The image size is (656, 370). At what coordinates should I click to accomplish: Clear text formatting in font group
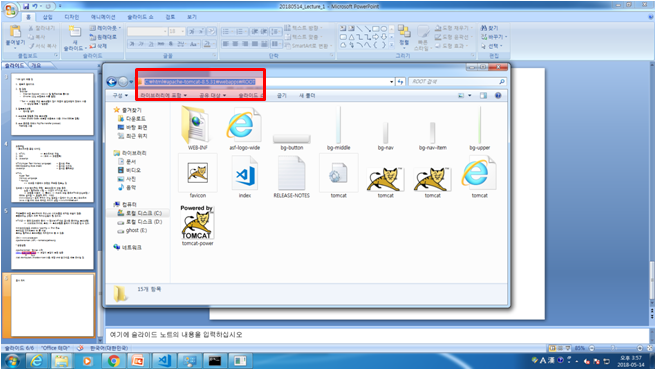[212, 31]
